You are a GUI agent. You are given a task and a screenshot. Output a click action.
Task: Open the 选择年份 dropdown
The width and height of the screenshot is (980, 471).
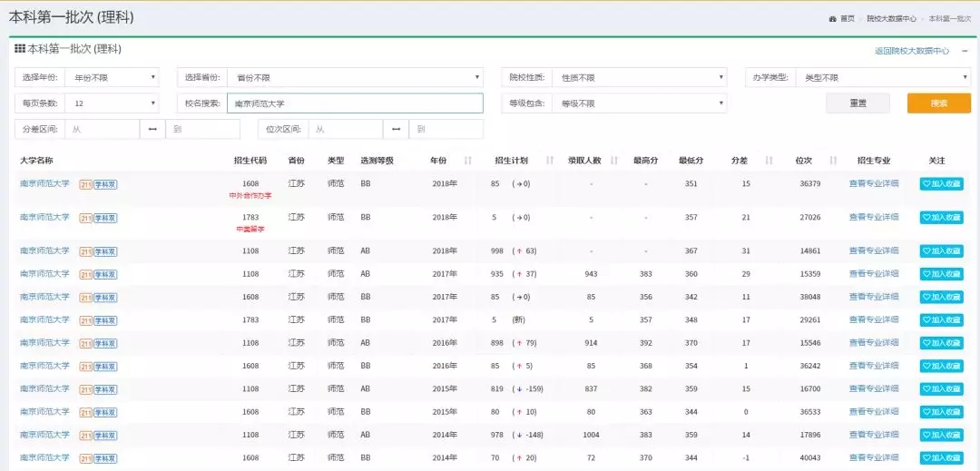pyautogui.click(x=112, y=78)
